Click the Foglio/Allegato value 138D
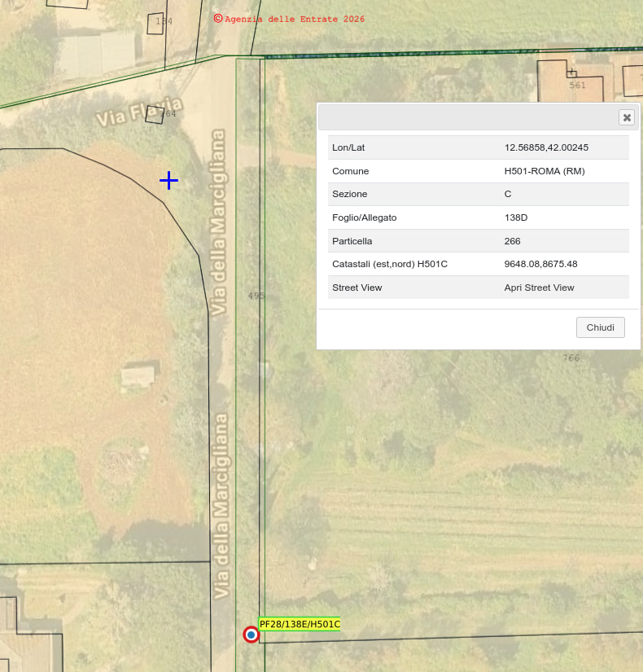643x672 pixels. [x=516, y=217]
